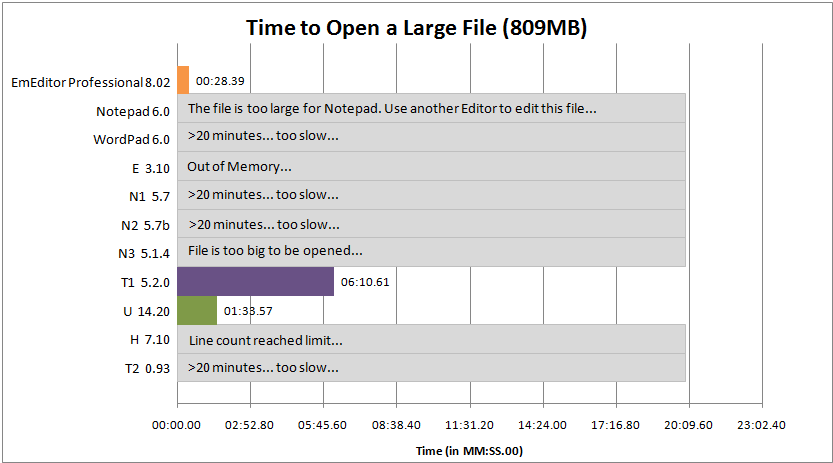Select the "File is too big to be opened..." bar
833x463 pixels.
click(431, 252)
